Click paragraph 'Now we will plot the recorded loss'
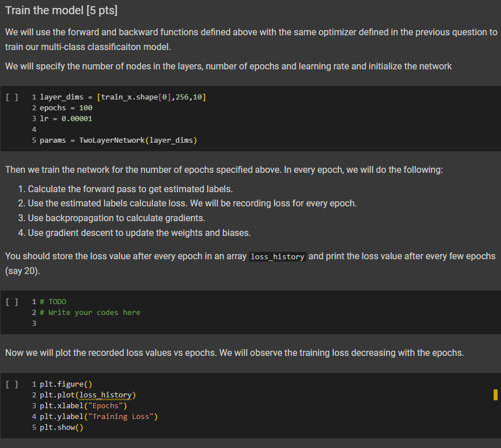Image resolution: width=501 pixels, height=448 pixels. tap(234, 353)
